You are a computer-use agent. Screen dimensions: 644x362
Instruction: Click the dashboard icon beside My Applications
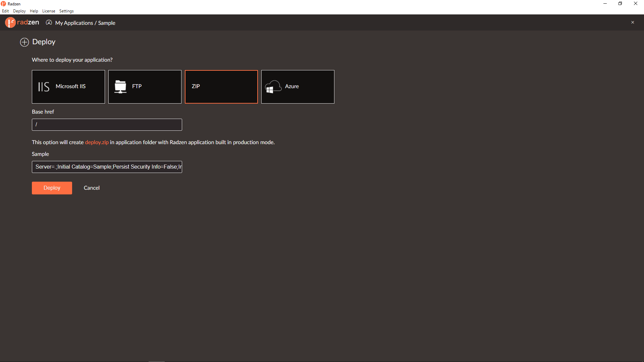tap(49, 22)
